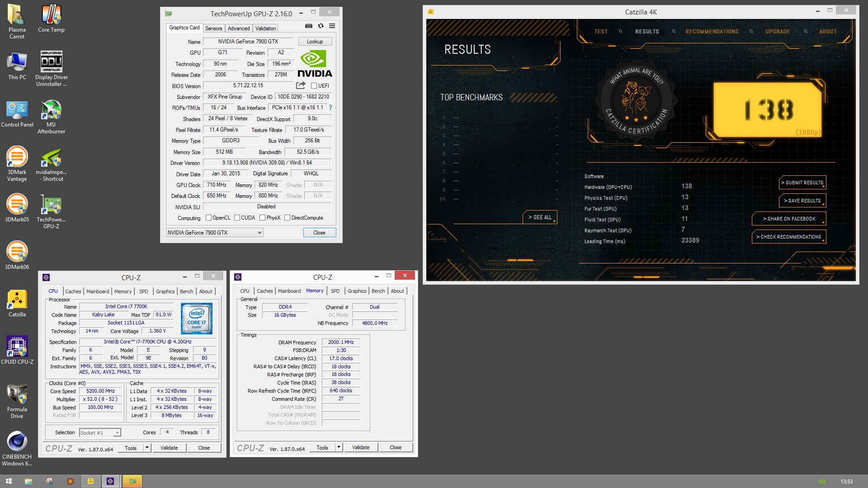Open the Socket #1 selection dropdown
Viewport: 868px width, 488px height.
[x=100, y=432]
